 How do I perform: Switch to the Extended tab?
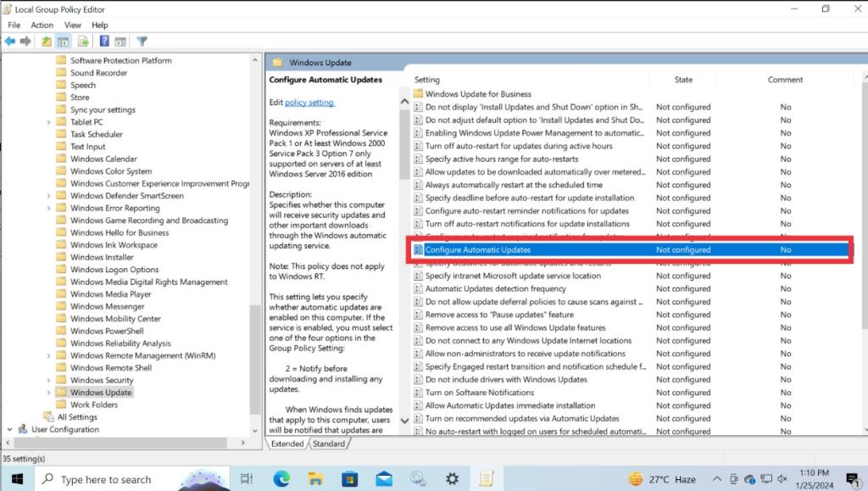pyautogui.click(x=287, y=443)
